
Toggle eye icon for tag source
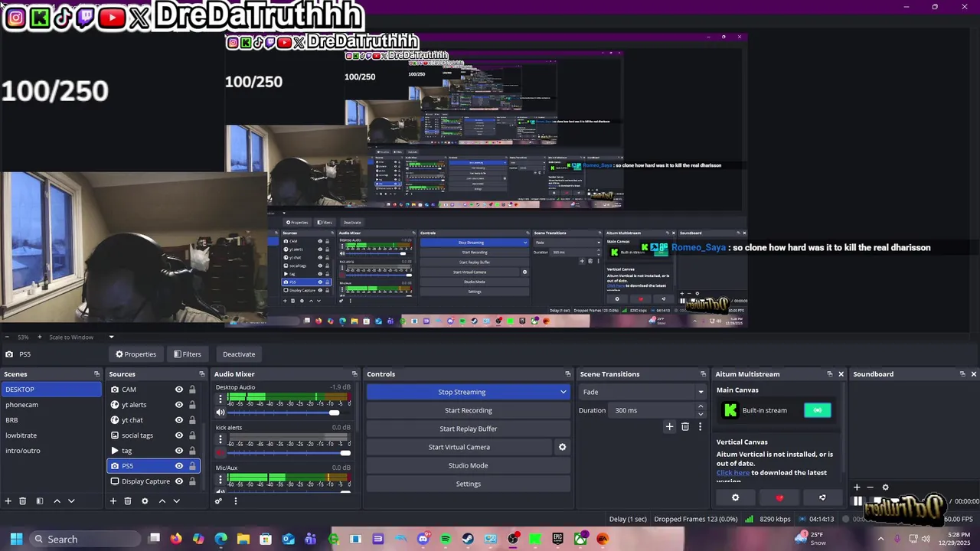[179, 451]
